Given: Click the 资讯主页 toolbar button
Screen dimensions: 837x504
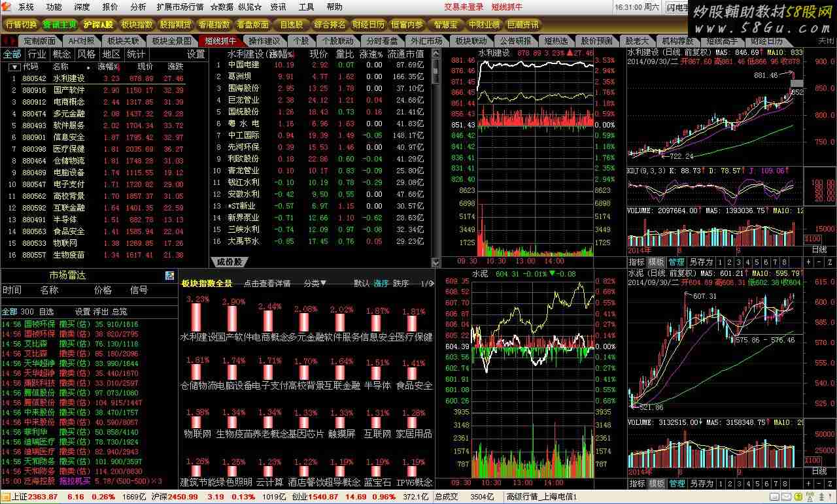Looking at the screenshot, I should (60, 25).
